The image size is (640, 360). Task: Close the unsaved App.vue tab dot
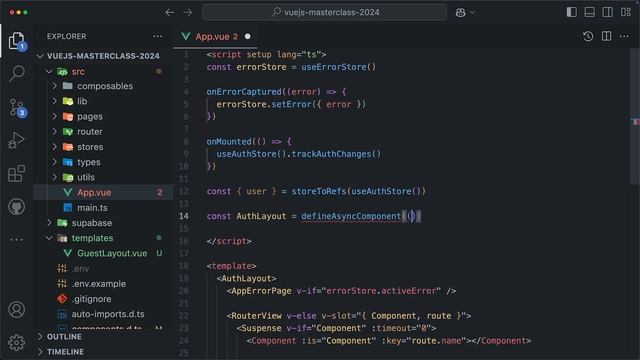click(x=247, y=36)
